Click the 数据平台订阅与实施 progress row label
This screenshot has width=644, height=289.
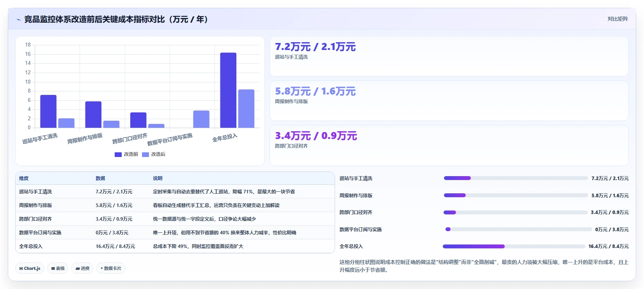360,230
